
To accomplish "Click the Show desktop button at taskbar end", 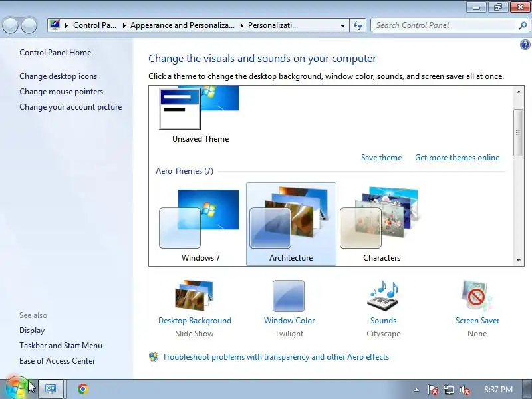I will [527, 389].
